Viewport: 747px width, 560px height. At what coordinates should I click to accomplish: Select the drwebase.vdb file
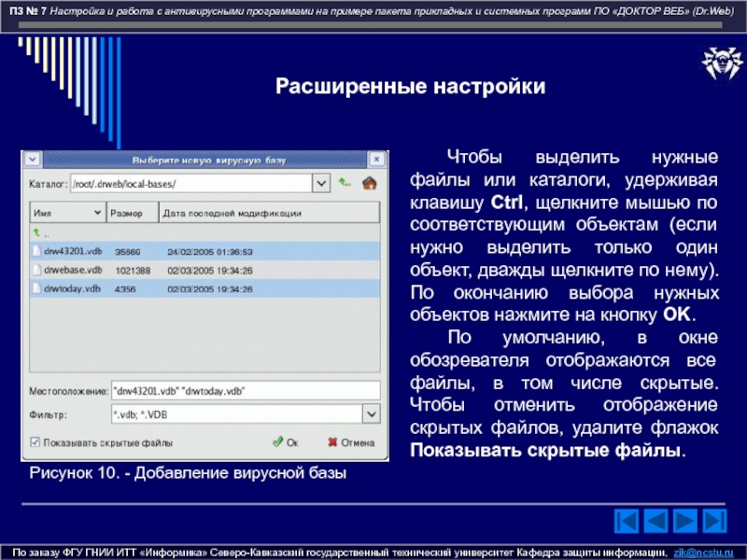tap(204, 270)
